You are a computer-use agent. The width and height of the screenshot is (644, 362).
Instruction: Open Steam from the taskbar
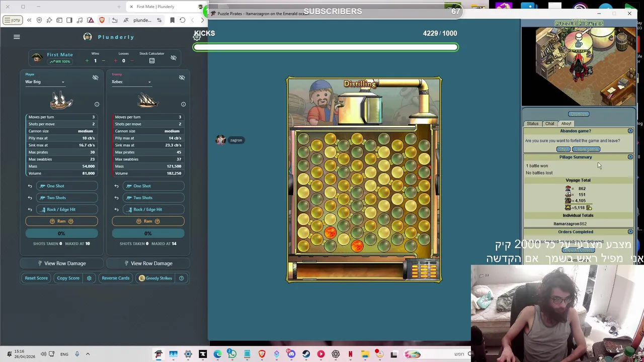(306, 354)
